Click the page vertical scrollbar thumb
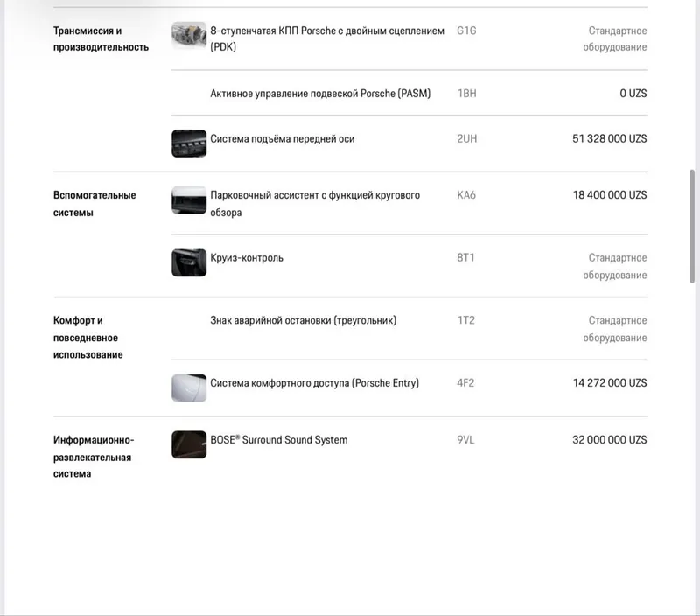Image resolution: width=700 pixels, height=616 pixels. [x=692, y=226]
